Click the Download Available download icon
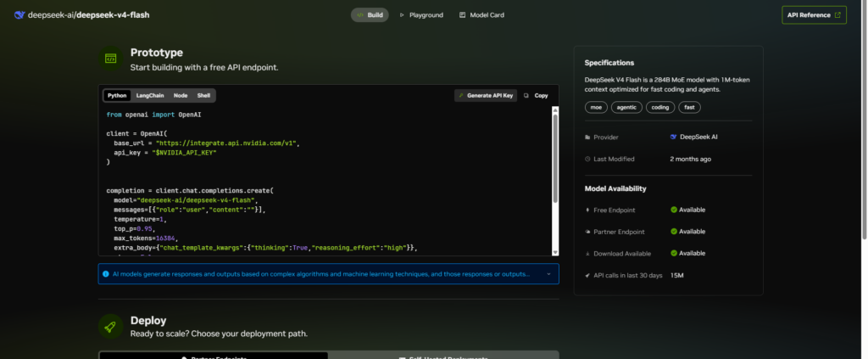The image size is (868, 359). pyautogui.click(x=587, y=253)
